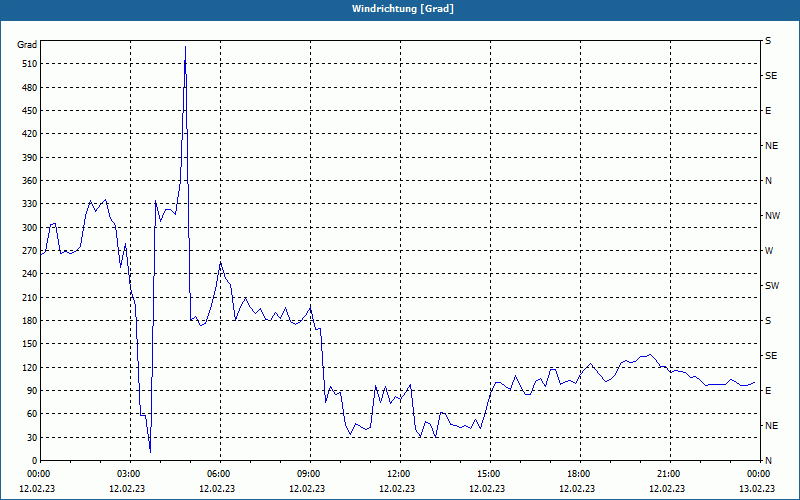800x500 pixels.
Task: Select the 12.02.23 date beneath 09:00
Action: [307, 488]
